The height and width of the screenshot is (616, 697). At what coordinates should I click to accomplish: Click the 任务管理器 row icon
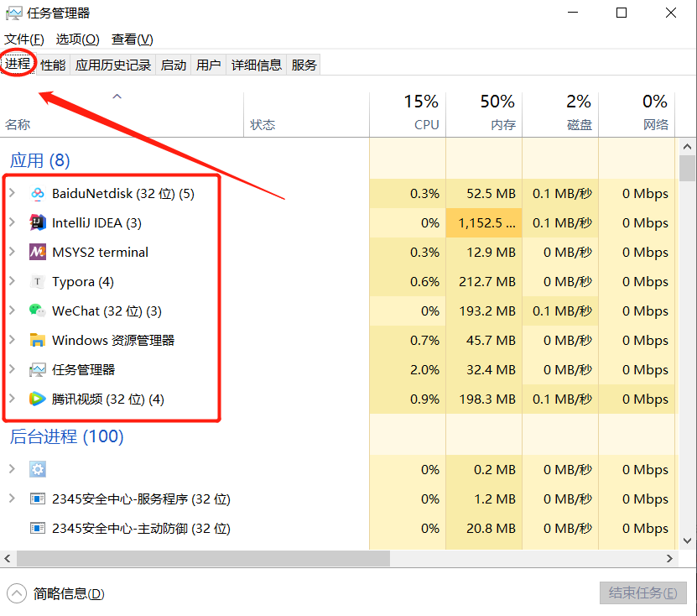[x=38, y=369]
